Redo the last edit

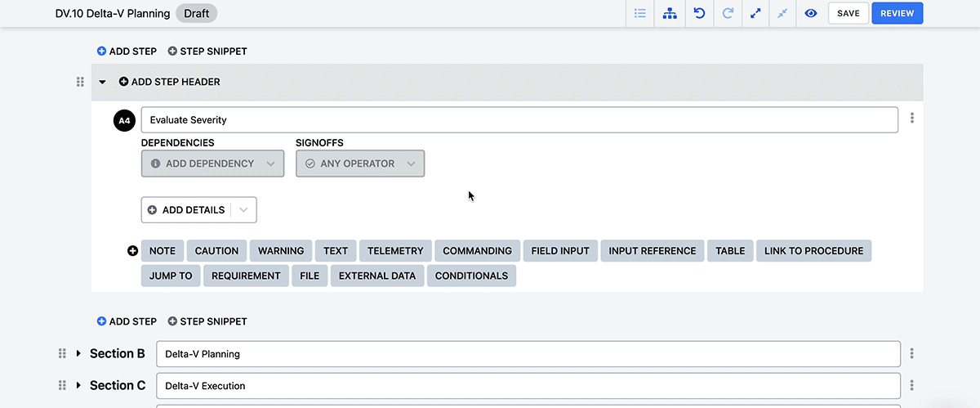[x=727, y=14]
